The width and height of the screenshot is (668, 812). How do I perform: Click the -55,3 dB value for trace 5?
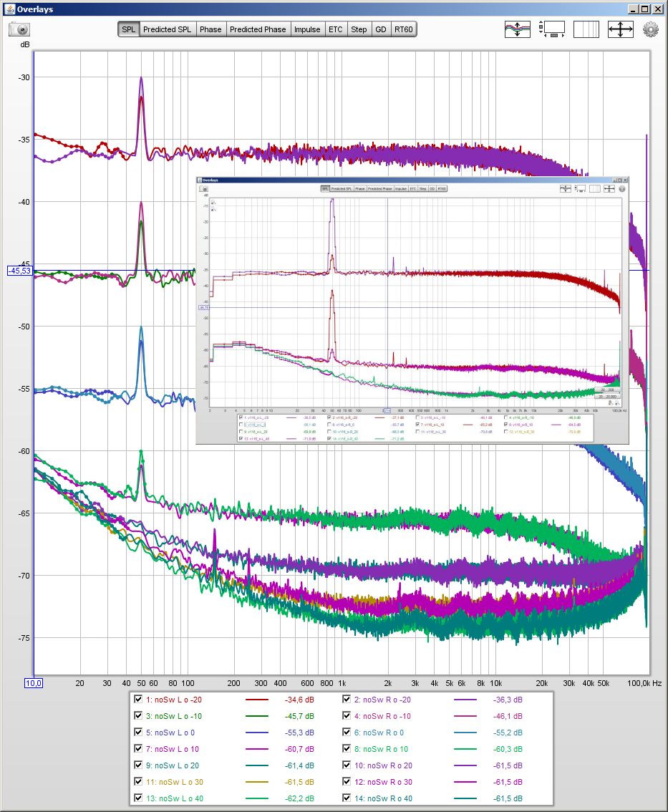coord(299,733)
